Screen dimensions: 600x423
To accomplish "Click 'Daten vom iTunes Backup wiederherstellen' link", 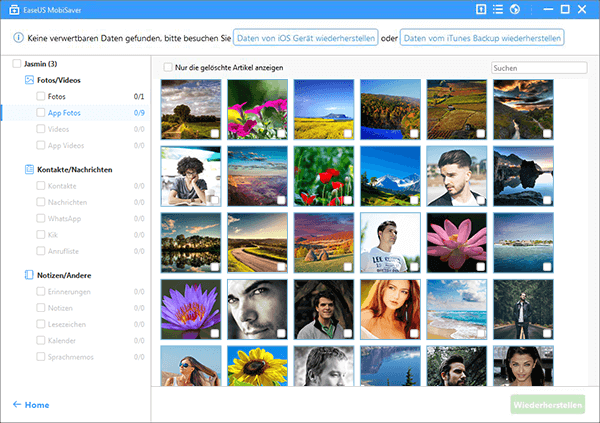I will coord(481,38).
